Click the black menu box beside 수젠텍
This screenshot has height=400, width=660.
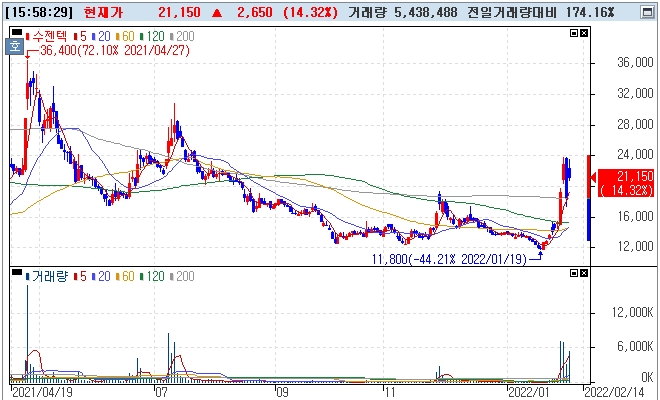pyautogui.click(x=17, y=32)
